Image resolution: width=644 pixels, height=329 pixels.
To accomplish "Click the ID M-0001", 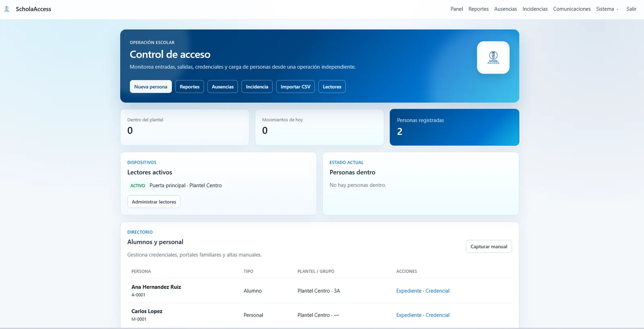I will point(139,319).
